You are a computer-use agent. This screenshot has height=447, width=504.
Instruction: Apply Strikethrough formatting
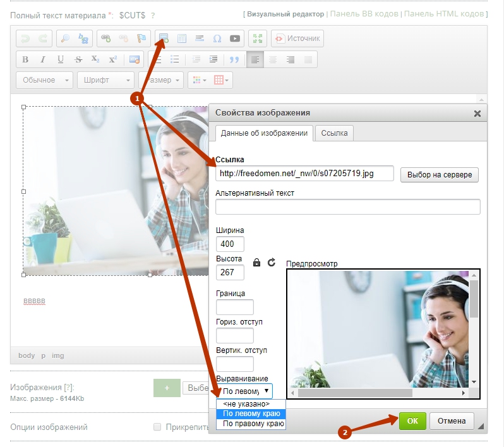[78, 59]
